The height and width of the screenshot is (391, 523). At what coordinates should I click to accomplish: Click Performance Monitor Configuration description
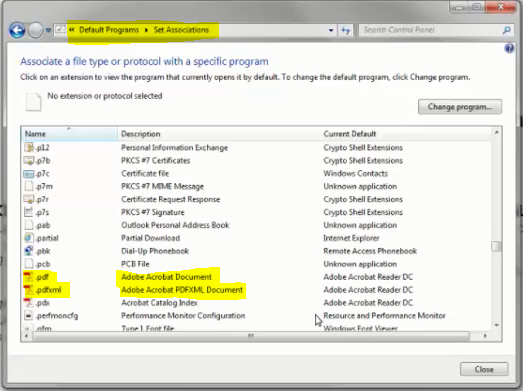pos(183,316)
